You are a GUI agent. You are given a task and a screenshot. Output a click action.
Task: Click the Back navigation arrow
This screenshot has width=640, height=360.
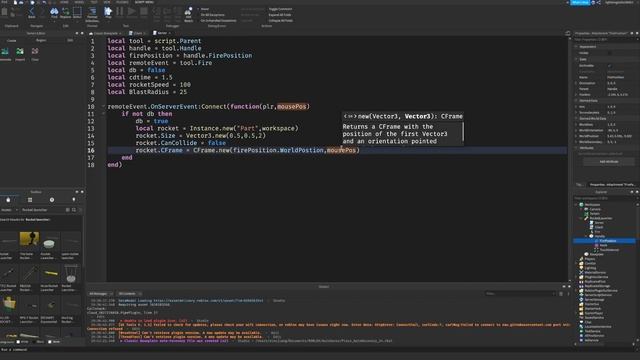[32, 13]
